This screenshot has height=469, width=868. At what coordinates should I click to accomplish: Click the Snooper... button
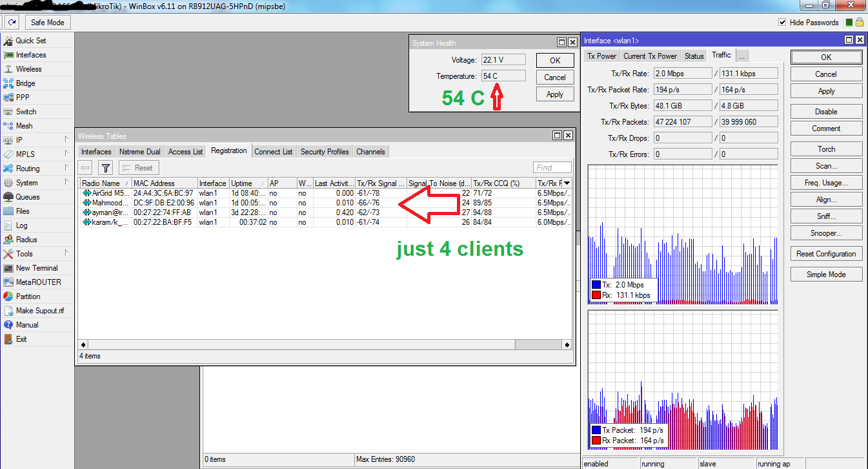826,233
